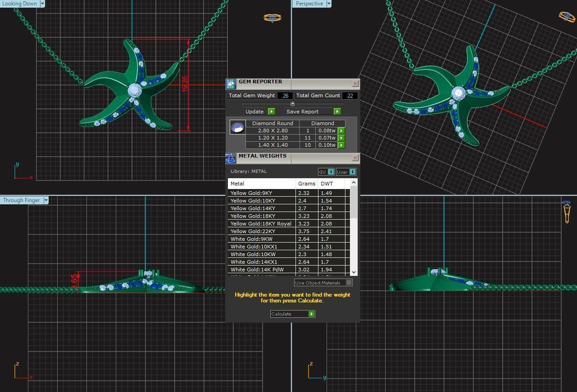The image size is (577, 392).
Task: Click the 1.40 X 1.40 size cell
Action: [x=273, y=145]
